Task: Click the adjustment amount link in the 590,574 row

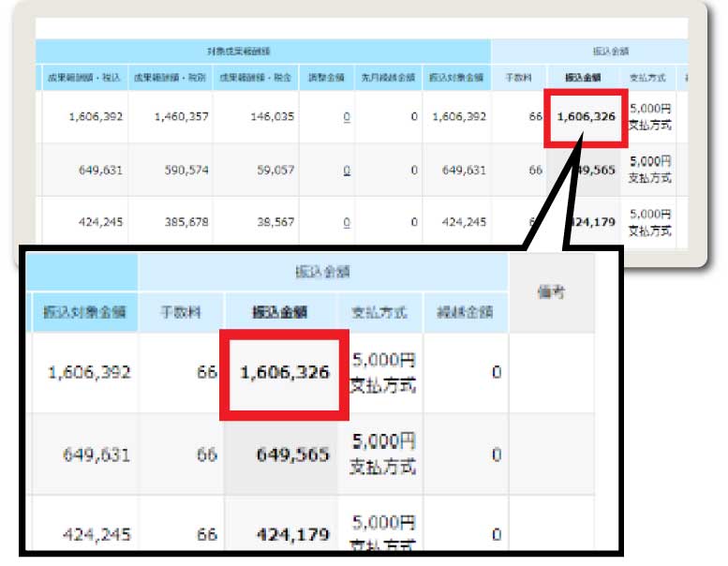Action: pos(347,171)
